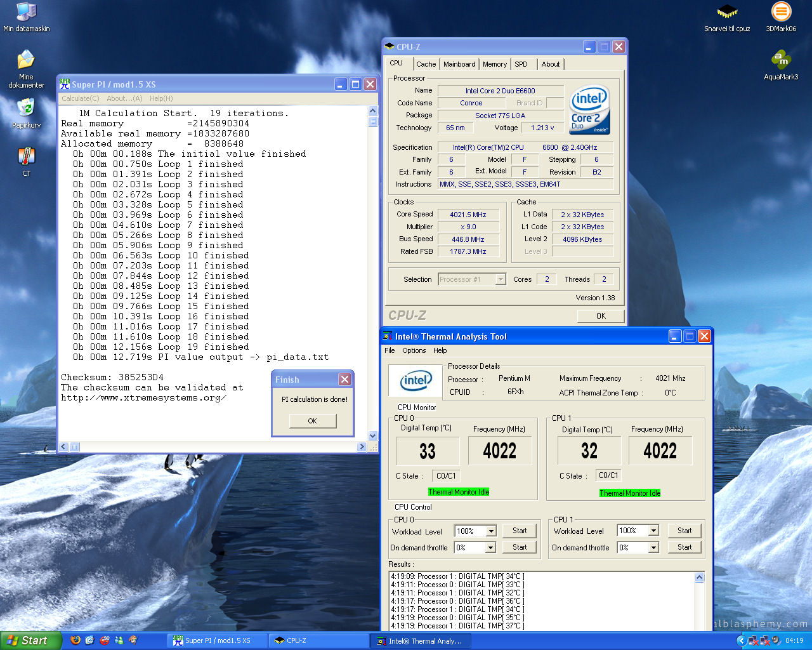Launch Firefox from the quick launch bar
This screenshot has width=812, height=650.
75,640
